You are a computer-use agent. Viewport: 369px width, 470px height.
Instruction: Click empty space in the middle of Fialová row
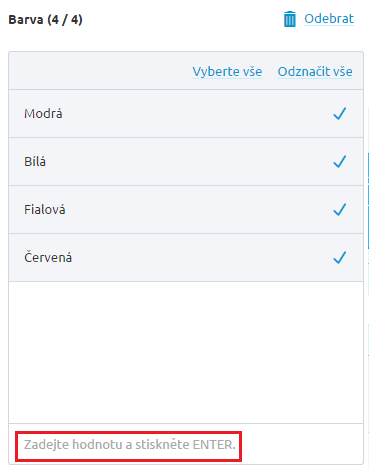pos(198,210)
